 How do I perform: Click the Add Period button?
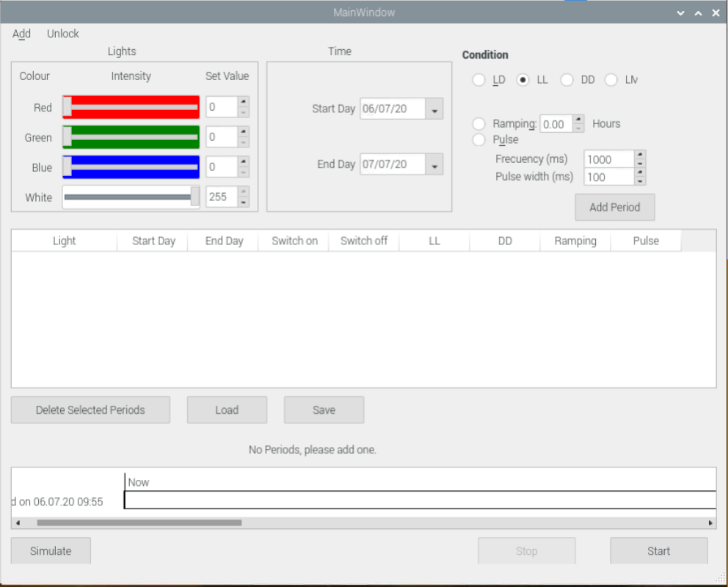(x=614, y=208)
